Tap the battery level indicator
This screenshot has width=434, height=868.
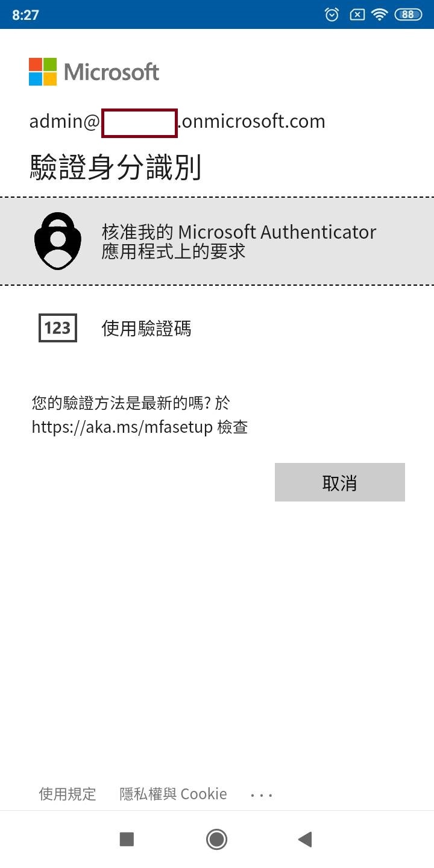click(x=408, y=14)
